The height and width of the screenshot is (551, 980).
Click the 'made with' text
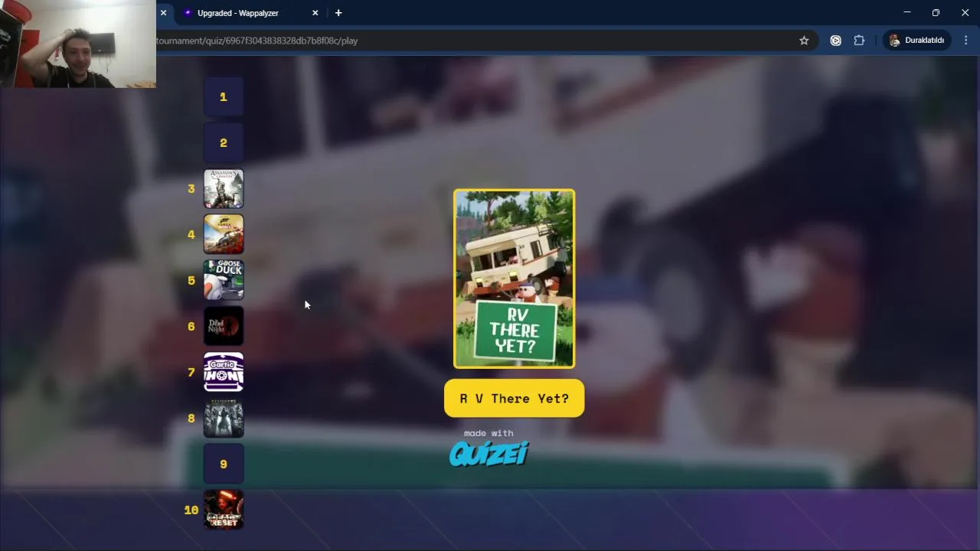488,433
